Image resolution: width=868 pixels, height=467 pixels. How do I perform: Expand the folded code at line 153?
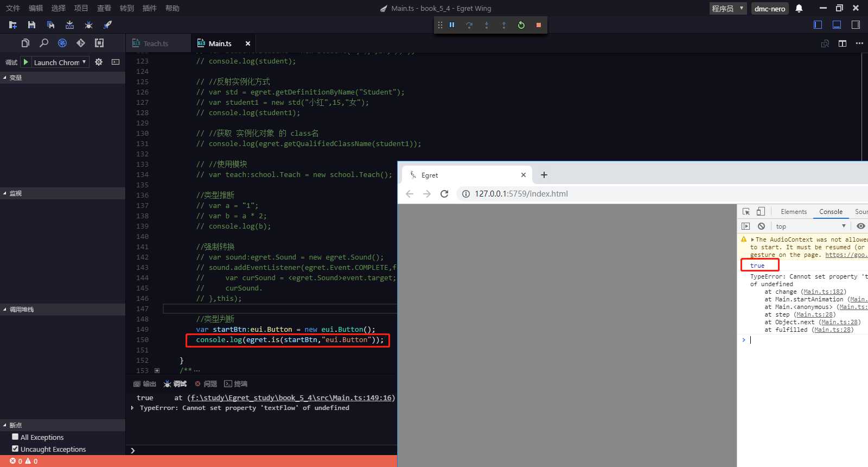tap(157, 371)
